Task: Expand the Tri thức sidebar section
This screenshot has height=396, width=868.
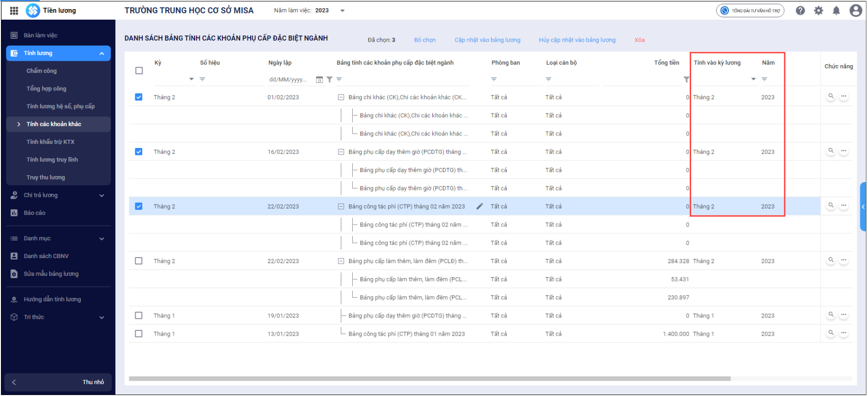Action: coord(102,317)
